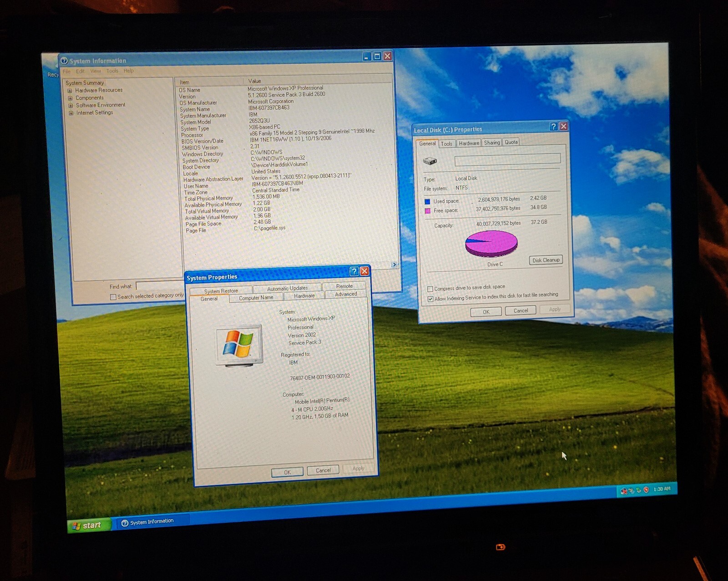Open the Start menu

pyautogui.click(x=88, y=525)
